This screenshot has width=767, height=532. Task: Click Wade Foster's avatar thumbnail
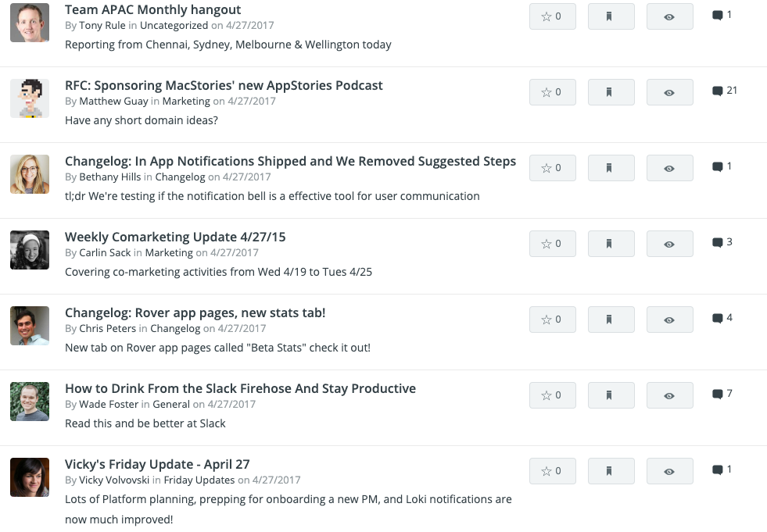30,402
